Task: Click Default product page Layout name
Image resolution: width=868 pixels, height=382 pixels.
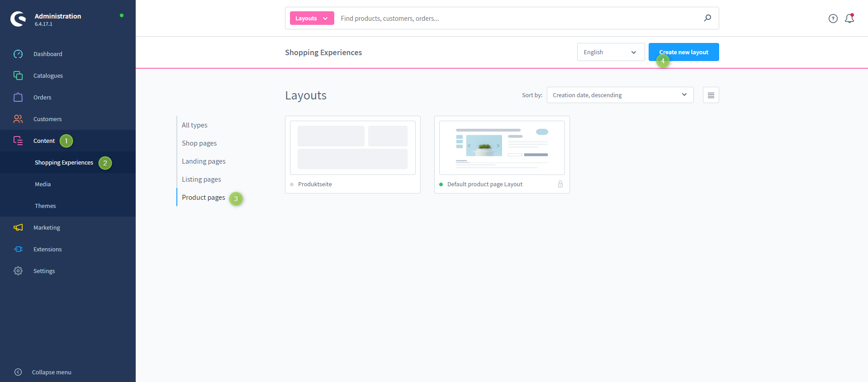Action: click(x=485, y=184)
